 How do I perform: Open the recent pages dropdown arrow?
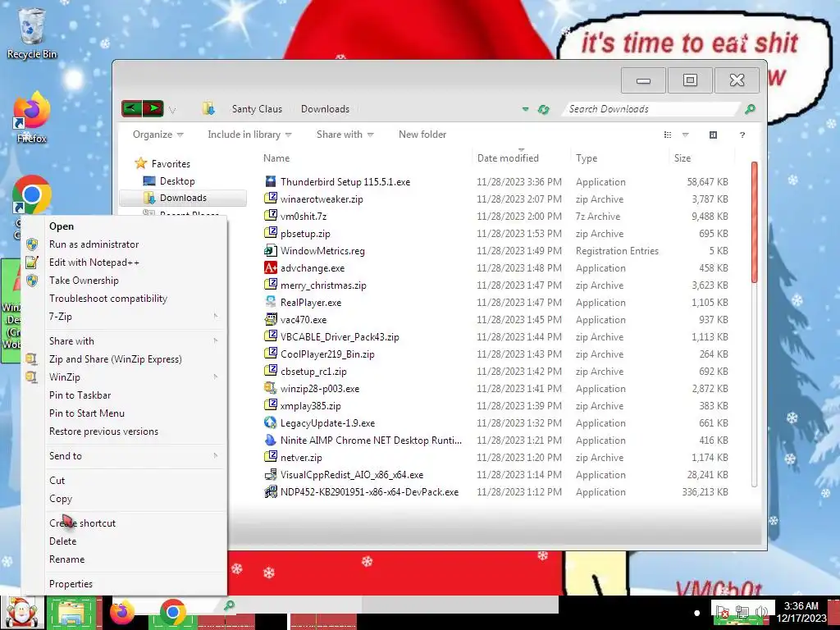[x=172, y=110]
